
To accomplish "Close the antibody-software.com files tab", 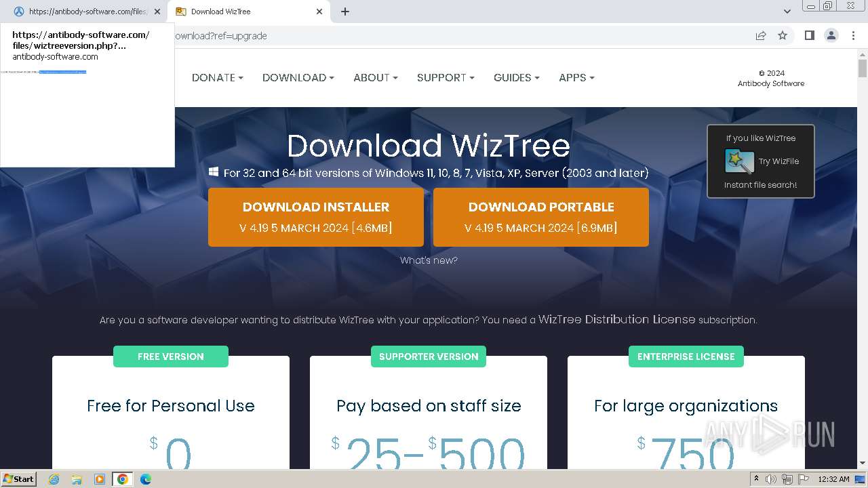I will [157, 12].
